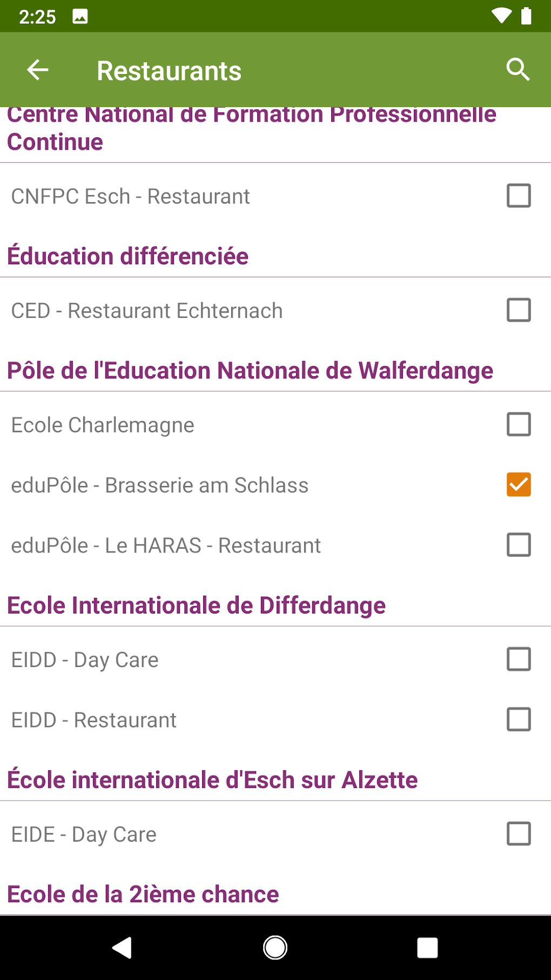Viewport: 551px width, 980px height.
Task: Tap Pôle de l'Education Nationale de Walferdange heading
Action: (250, 371)
